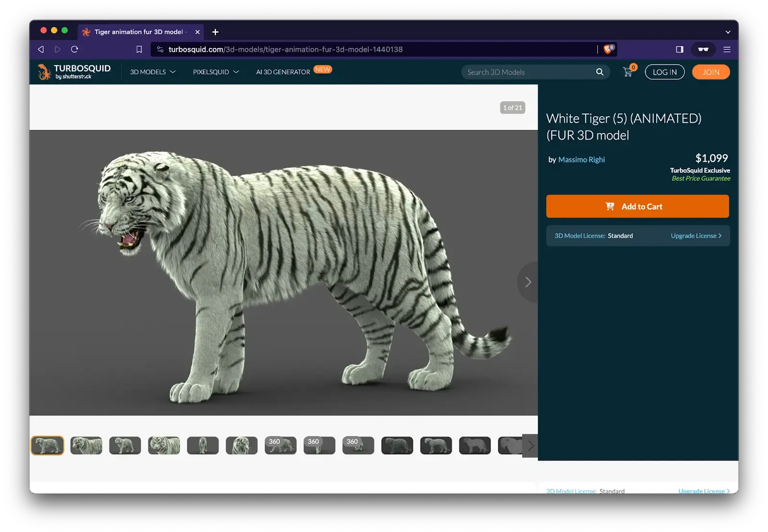Select the Tiger animation fur 3D model tab
Image resolution: width=768 pixels, height=532 pixels.
click(x=138, y=32)
